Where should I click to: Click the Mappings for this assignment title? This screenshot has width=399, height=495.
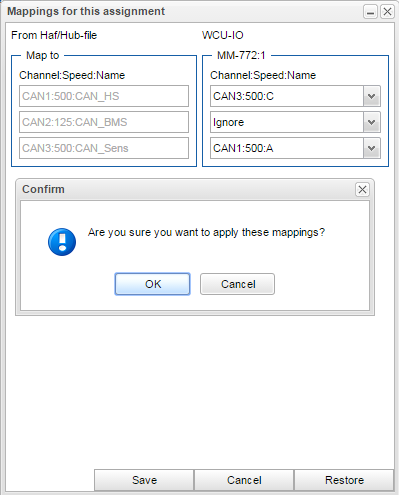86,11
